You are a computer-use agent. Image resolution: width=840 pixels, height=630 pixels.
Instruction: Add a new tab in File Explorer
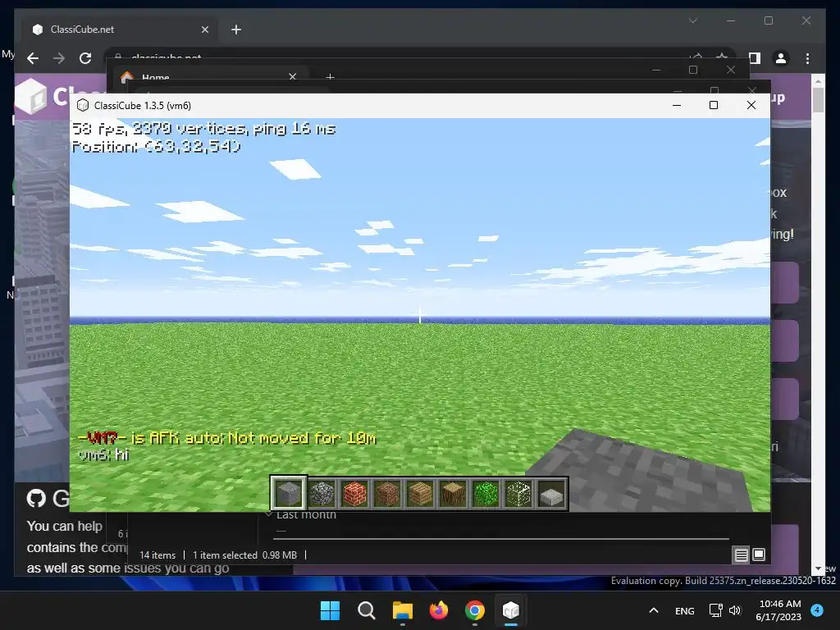[x=330, y=77]
